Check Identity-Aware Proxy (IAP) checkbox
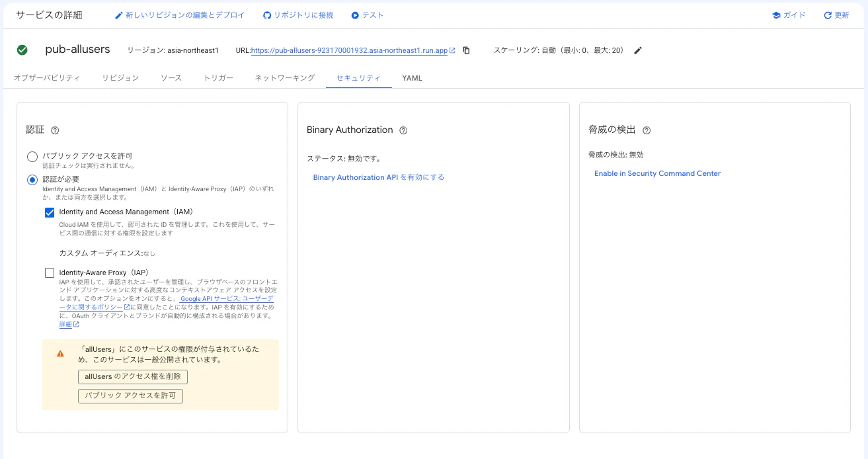Viewport: 868px width, 459px height. click(x=50, y=272)
